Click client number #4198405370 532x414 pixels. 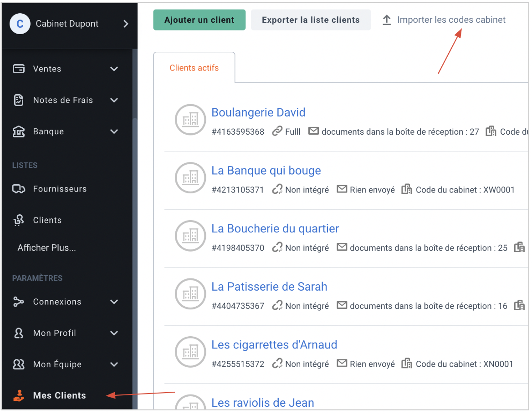click(x=238, y=248)
